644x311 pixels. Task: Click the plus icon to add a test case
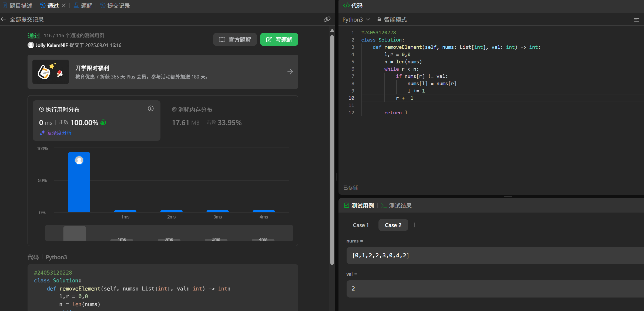click(415, 225)
